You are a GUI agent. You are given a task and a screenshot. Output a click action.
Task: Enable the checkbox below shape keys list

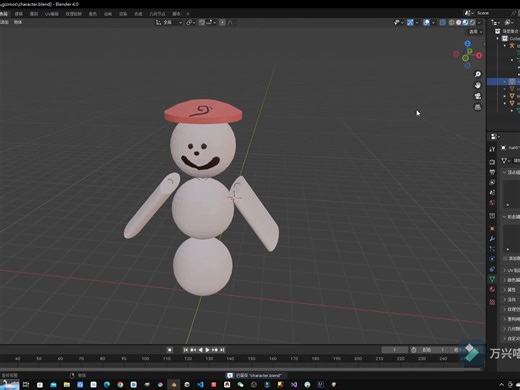(505, 258)
